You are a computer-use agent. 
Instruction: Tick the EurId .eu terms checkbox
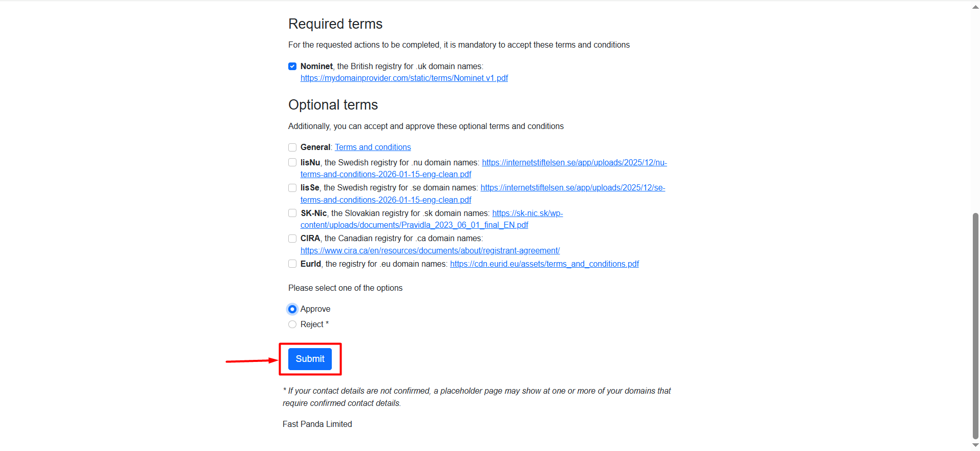coord(292,264)
